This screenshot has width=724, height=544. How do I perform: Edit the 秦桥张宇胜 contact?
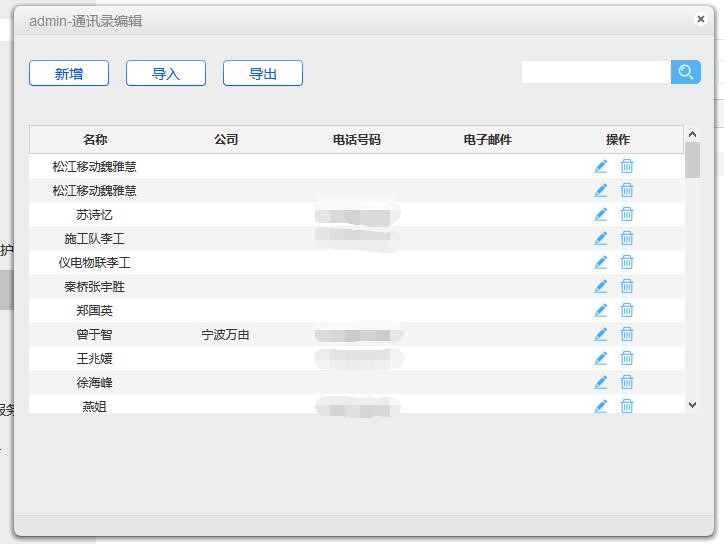pyautogui.click(x=601, y=286)
